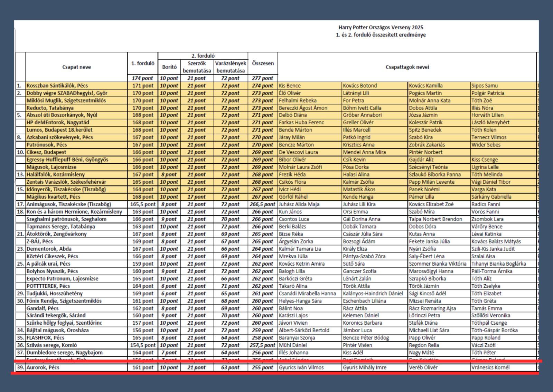This screenshot has height=392, width=553.
Task: Click member name 'Kis Bence'
Action: [x=290, y=86]
